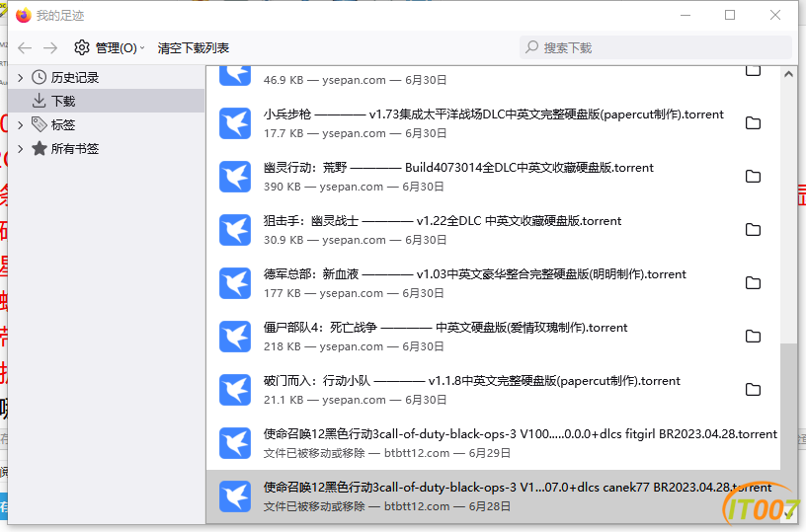The height and width of the screenshot is (532, 806).
Task: Close the 我的足迹 window
Action: pos(775,16)
